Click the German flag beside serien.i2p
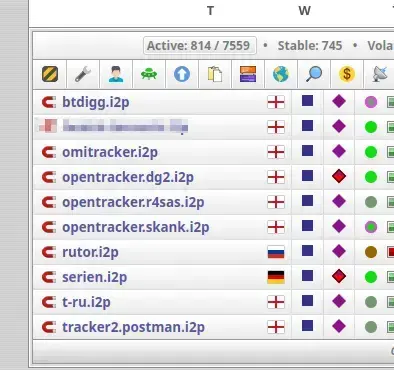 tap(276, 277)
